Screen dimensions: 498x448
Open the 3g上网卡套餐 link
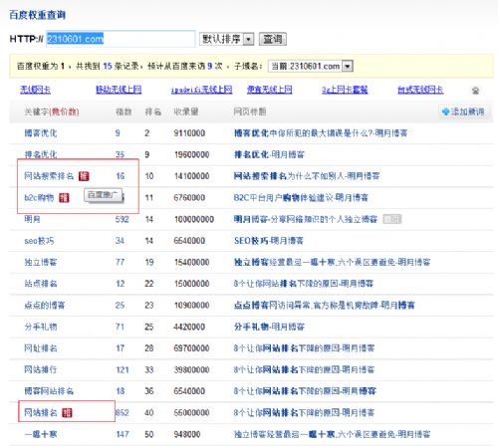pyautogui.click(x=345, y=90)
